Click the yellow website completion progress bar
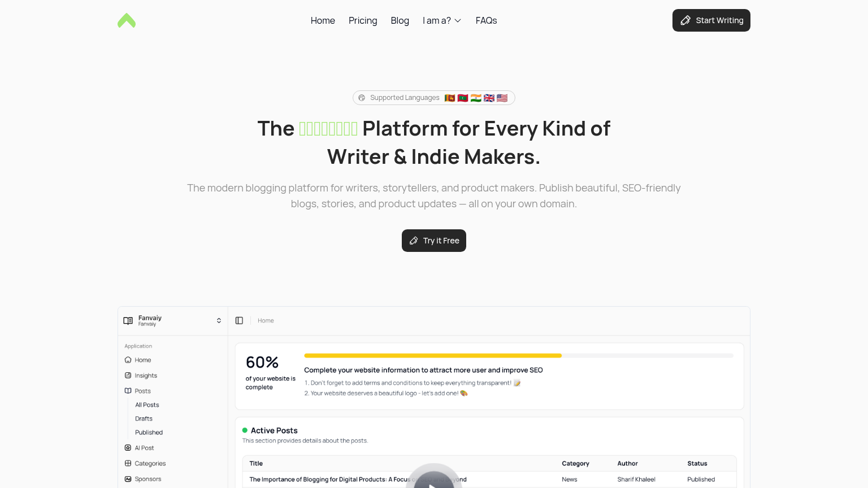Viewport: 868px width, 488px height. coord(433,356)
